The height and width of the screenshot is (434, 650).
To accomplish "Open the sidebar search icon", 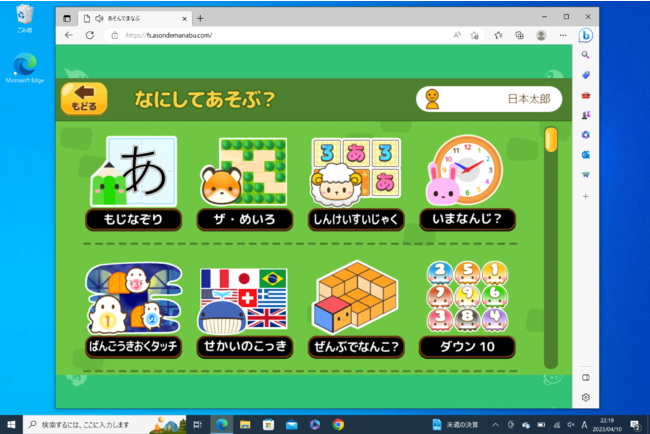I will pos(585,55).
